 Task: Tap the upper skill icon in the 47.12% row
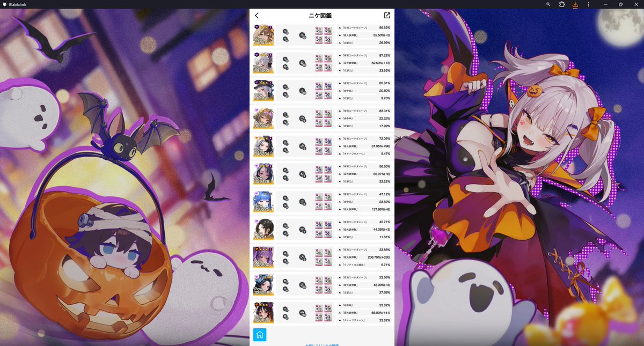click(286, 198)
